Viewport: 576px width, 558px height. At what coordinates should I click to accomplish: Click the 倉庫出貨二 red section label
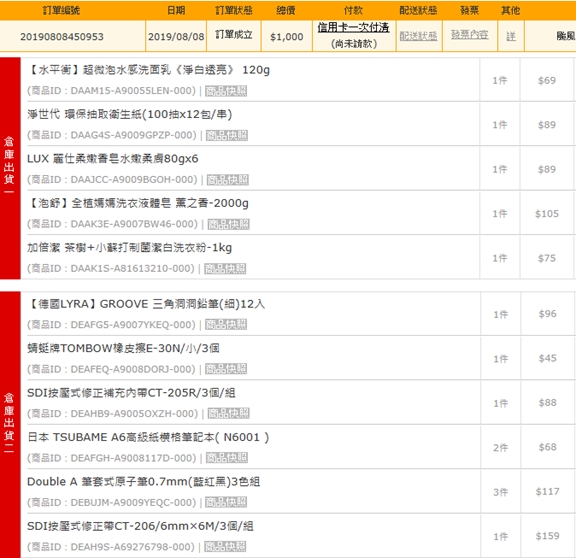(x=10, y=425)
